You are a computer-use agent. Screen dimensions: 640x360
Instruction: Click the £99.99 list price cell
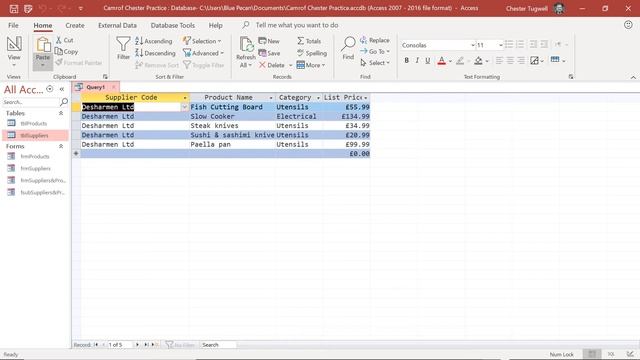click(346, 144)
